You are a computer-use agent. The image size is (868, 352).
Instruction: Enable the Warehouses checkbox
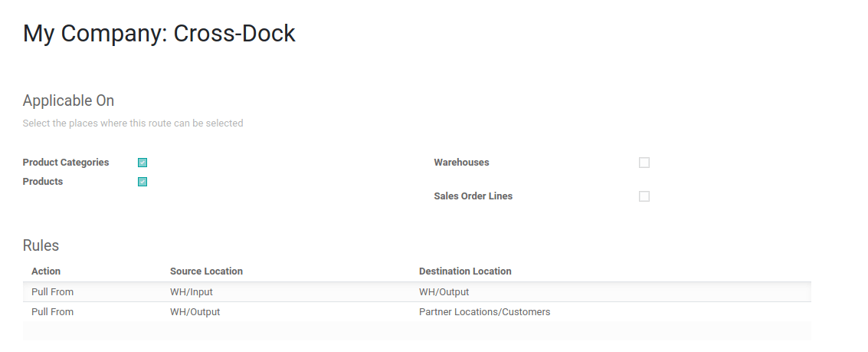pyautogui.click(x=644, y=163)
